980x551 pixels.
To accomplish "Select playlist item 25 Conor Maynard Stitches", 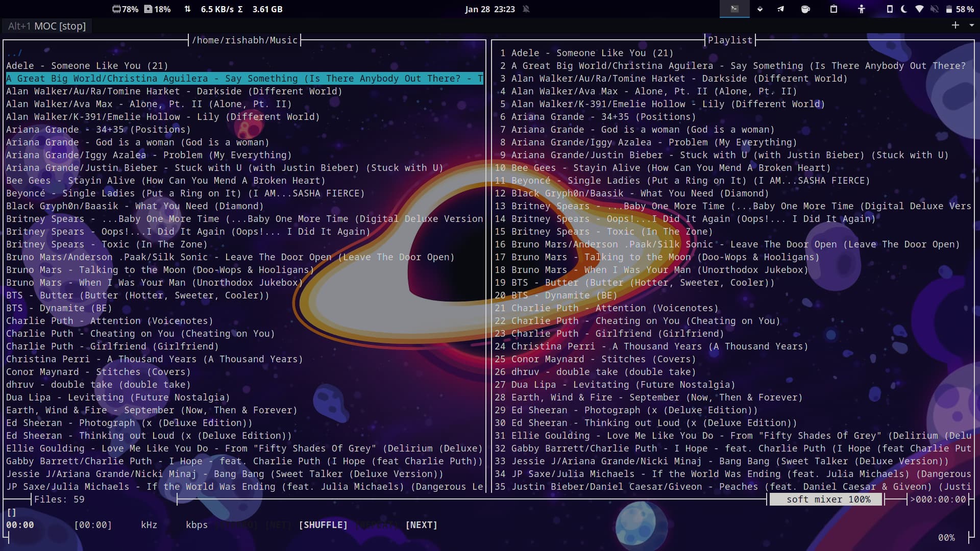I will click(x=595, y=359).
